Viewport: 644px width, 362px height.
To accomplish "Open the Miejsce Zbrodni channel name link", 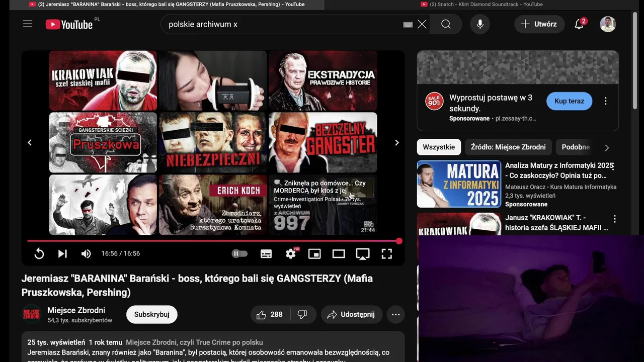I will click(x=76, y=310).
